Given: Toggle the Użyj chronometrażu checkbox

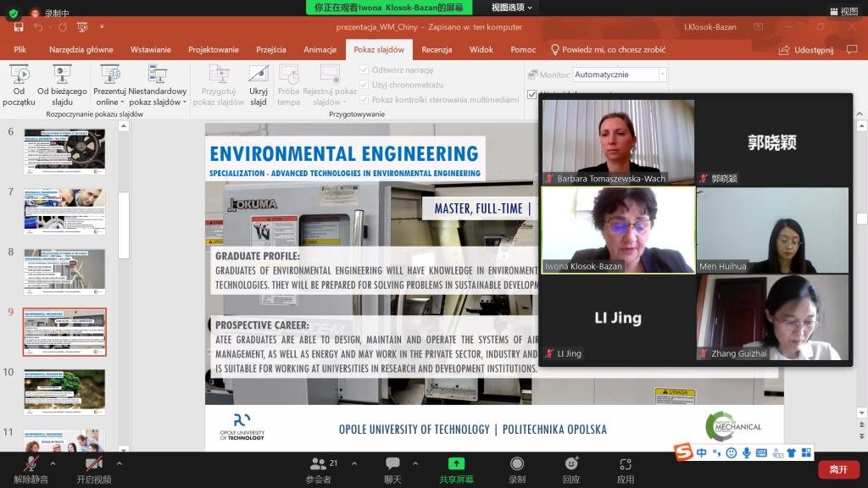Looking at the screenshot, I should (364, 85).
